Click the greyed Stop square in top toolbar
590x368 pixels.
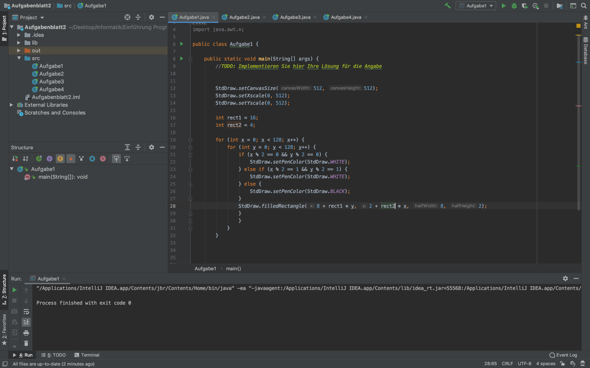tap(546, 6)
